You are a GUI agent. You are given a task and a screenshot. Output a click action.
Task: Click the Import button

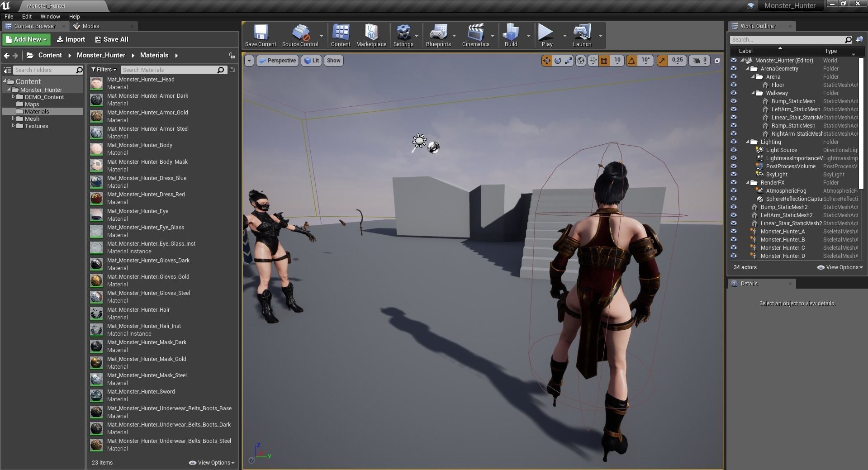point(71,39)
